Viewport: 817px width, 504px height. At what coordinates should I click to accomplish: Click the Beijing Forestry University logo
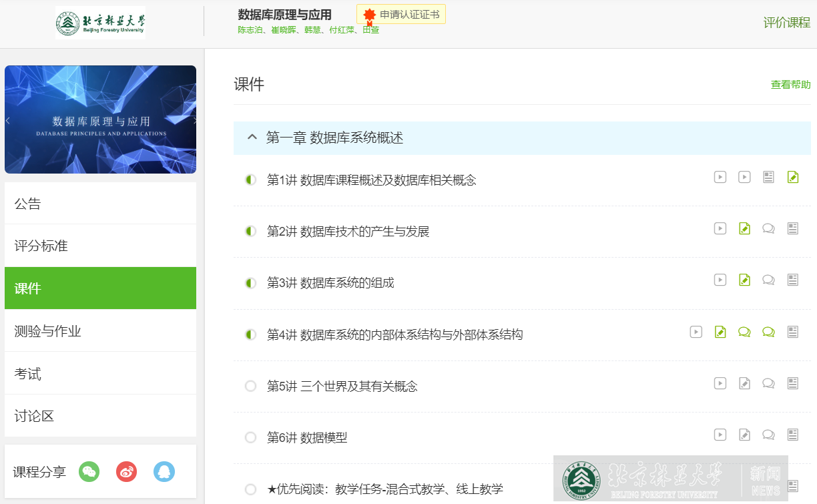click(x=101, y=23)
